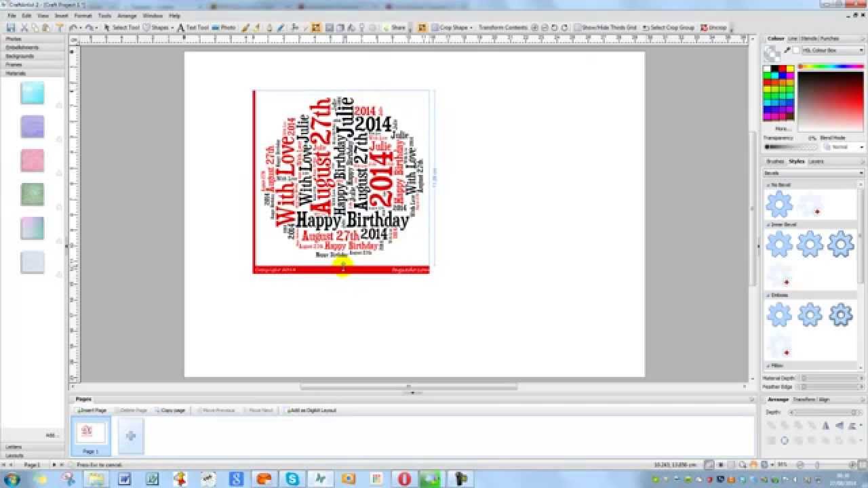The height and width of the screenshot is (488, 868).
Task: Open the Arrange menu
Action: click(127, 15)
